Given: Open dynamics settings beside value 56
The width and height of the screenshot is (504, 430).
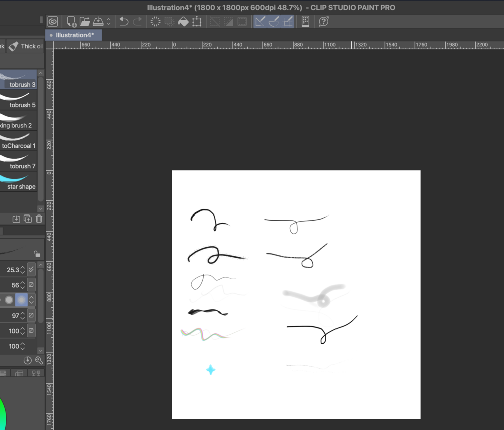Looking at the screenshot, I should coord(31,285).
